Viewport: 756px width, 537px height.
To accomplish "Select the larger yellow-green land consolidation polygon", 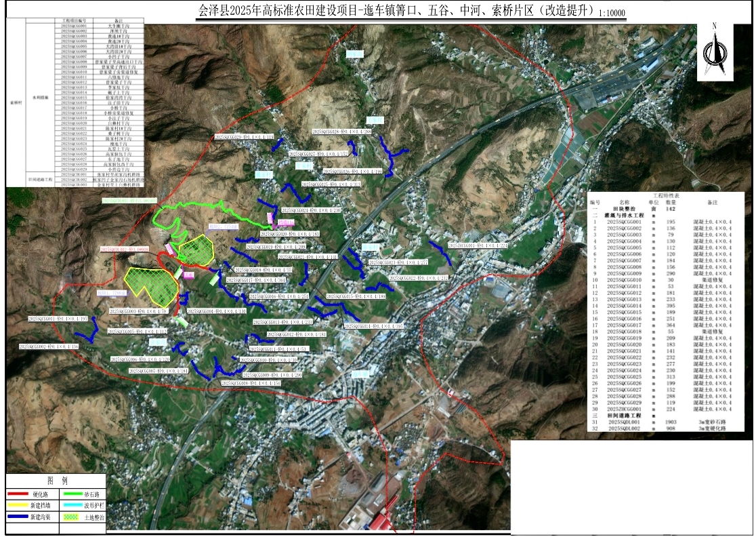I will 152,285.
